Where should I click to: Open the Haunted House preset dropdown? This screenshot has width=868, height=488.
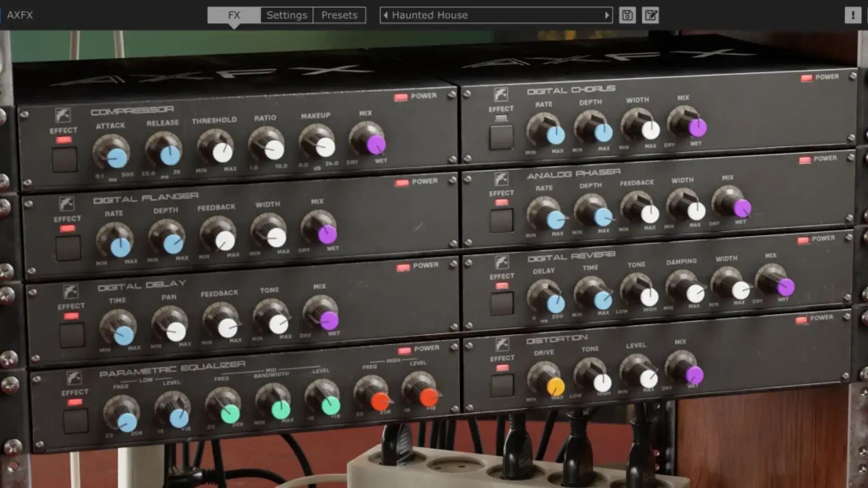pyautogui.click(x=495, y=15)
